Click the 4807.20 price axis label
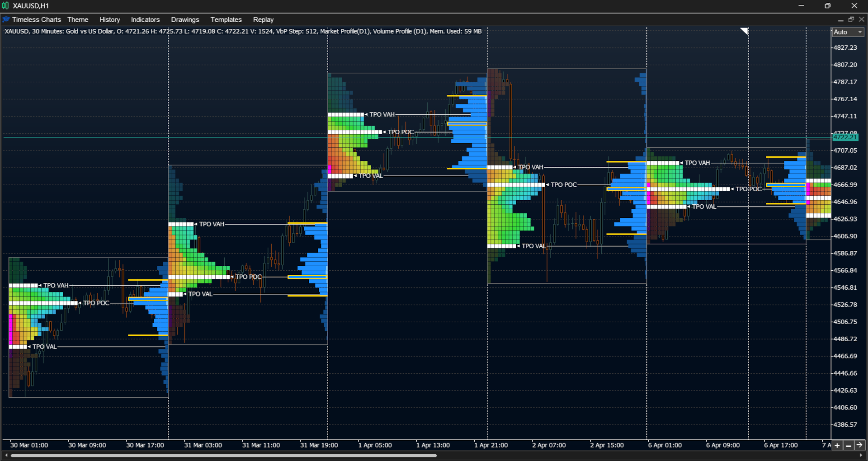 [845, 65]
